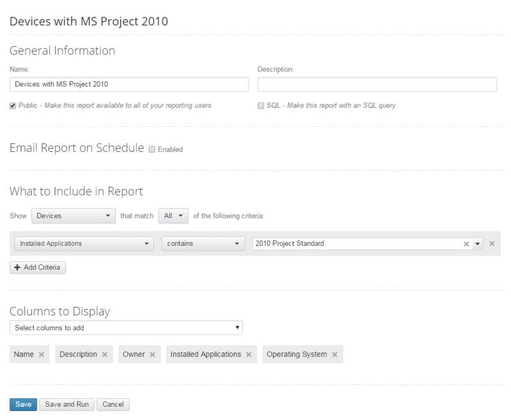The height and width of the screenshot is (420, 511).
Task: Open the Devices show dropdown
Action: click(x=73, y=216)
